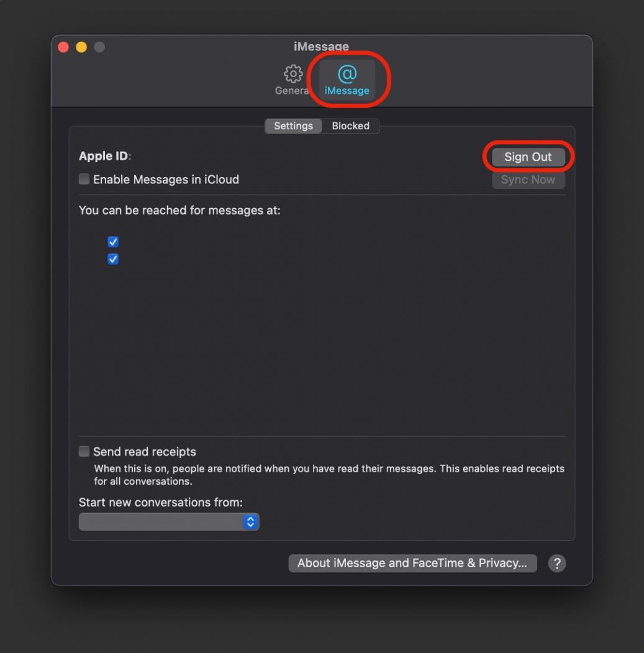Screen dimensions: 644x653
Task: Open help via the question mark icon
Action: click(x=557, y=563)
